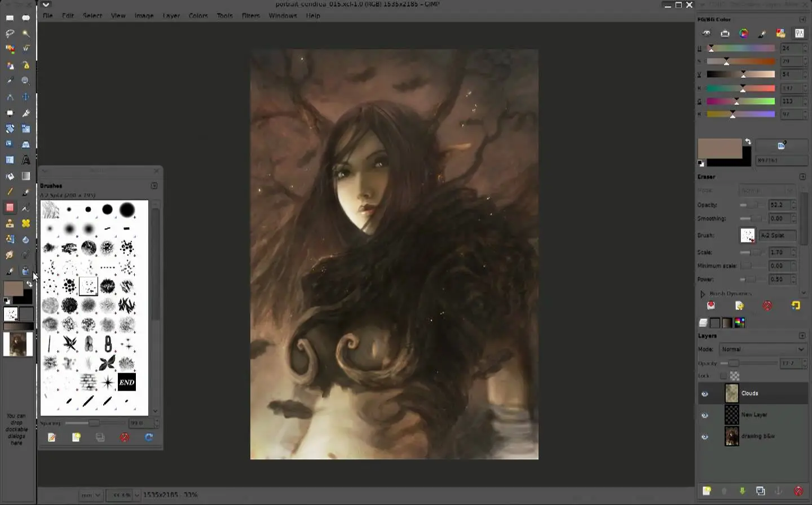
Task: Open Eraser tool options panel menu
Action: tap(802, 177)
